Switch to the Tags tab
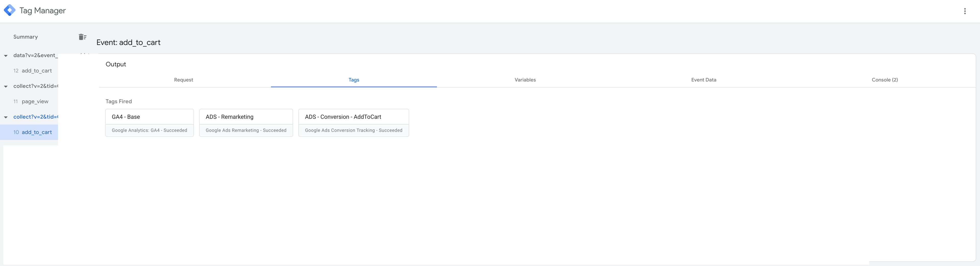 pos(354,80)
